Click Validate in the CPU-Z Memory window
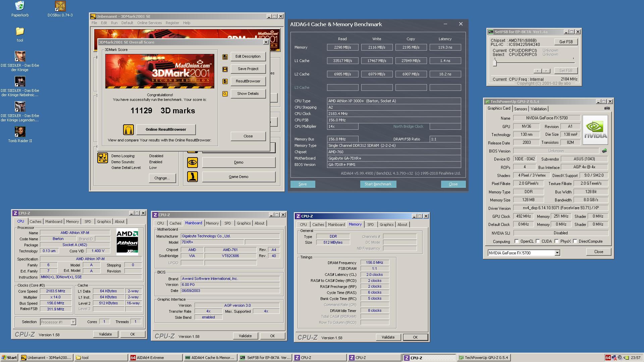Screen dimensions: 644x362 click(x=388, y=337)
